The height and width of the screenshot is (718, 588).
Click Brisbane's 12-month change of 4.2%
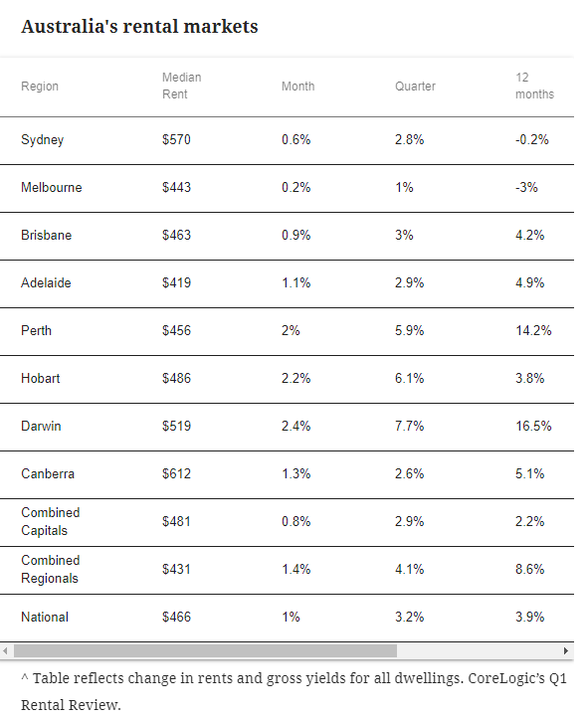coord(529,235)
